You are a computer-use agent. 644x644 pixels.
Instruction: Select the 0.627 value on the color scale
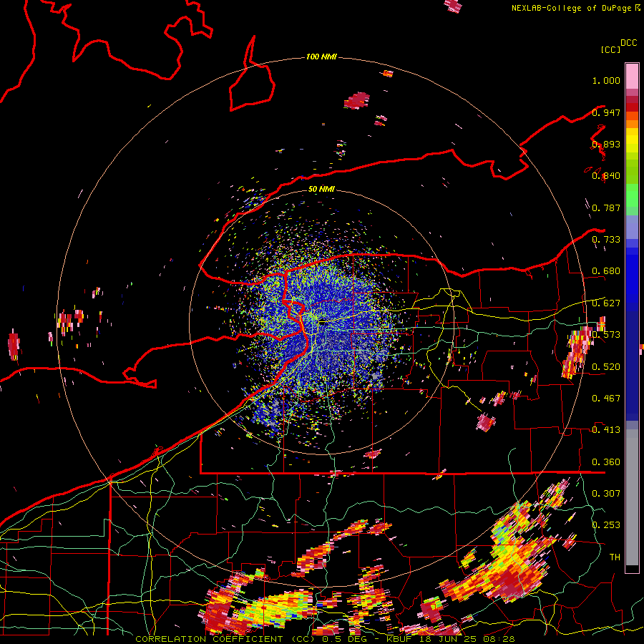(606, 303)
